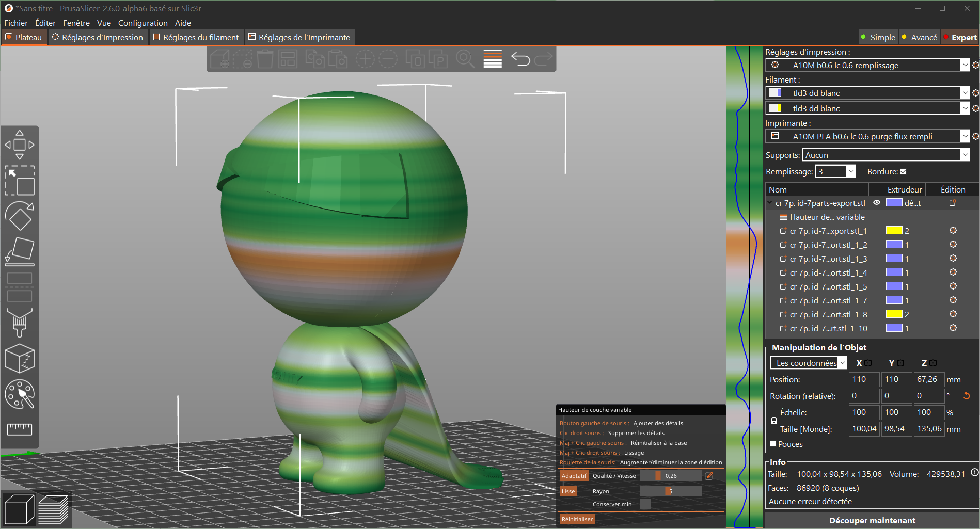Open the Supports dropdown

point(965,154)
